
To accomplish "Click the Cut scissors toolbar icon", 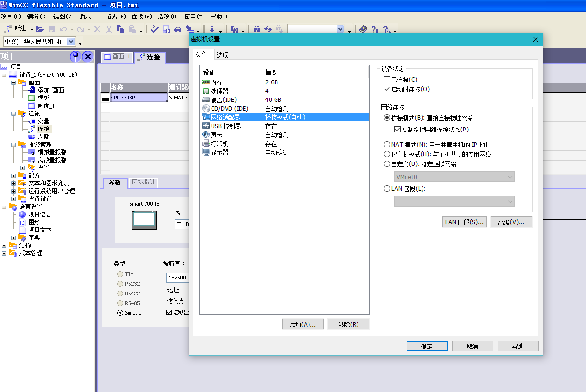I will [109, 29].
